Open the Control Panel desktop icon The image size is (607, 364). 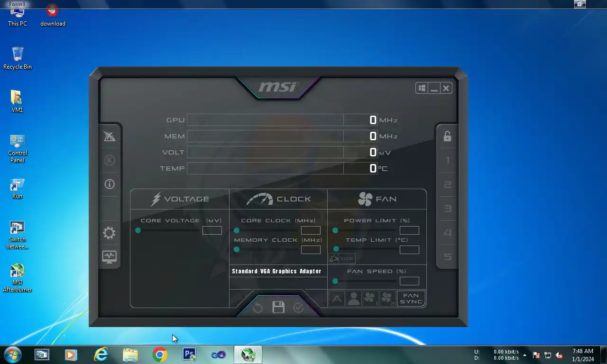point(18,148)
